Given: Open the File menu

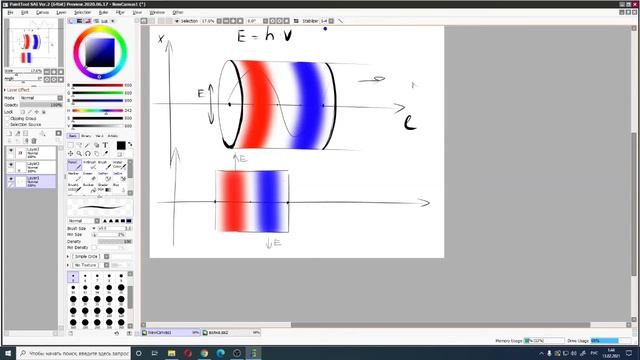Looking at the screenshot, I should coord(10,12).
